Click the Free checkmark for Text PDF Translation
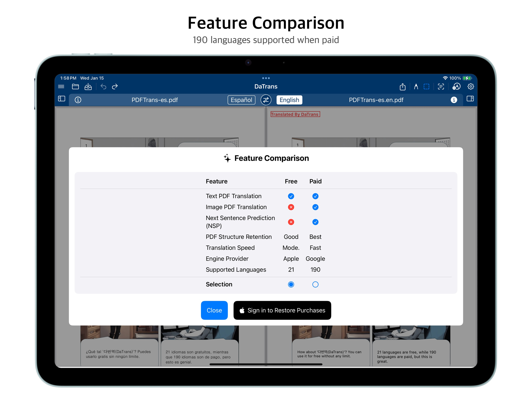This screenshot has width=532, height=399. tap(291, 196)
